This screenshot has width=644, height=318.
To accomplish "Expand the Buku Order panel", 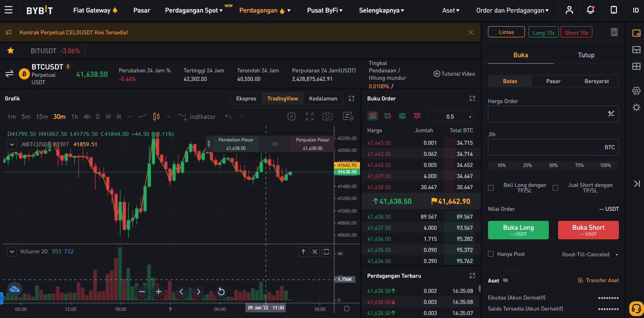I will (x=472, y=99).
